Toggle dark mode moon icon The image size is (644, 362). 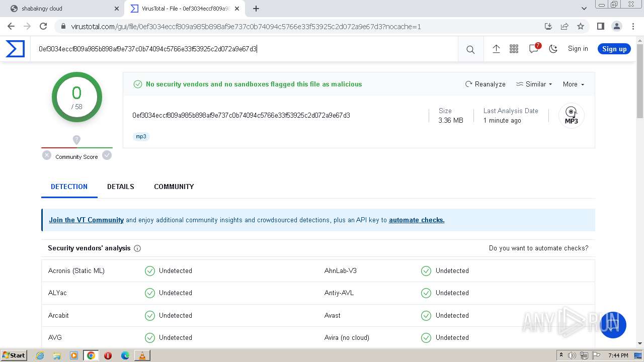(x=553, y=49)
